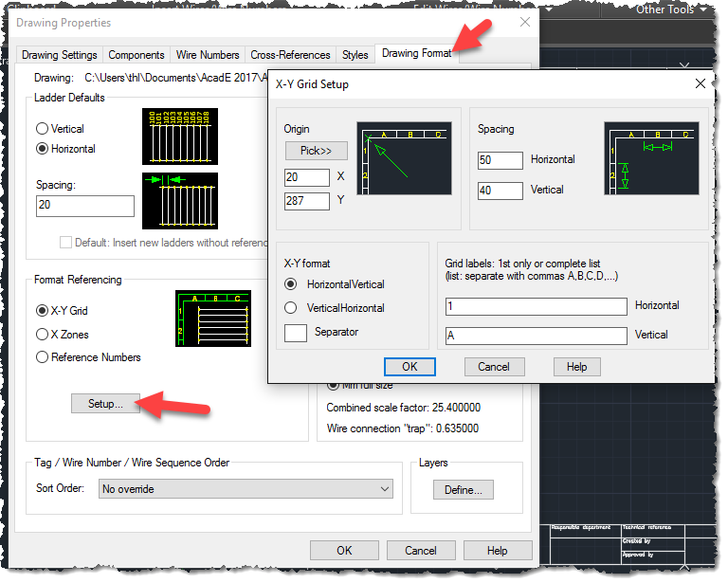Select HorizontalVertical X-Y format
Screen dimensions: 728x583
tap(335, 284)
